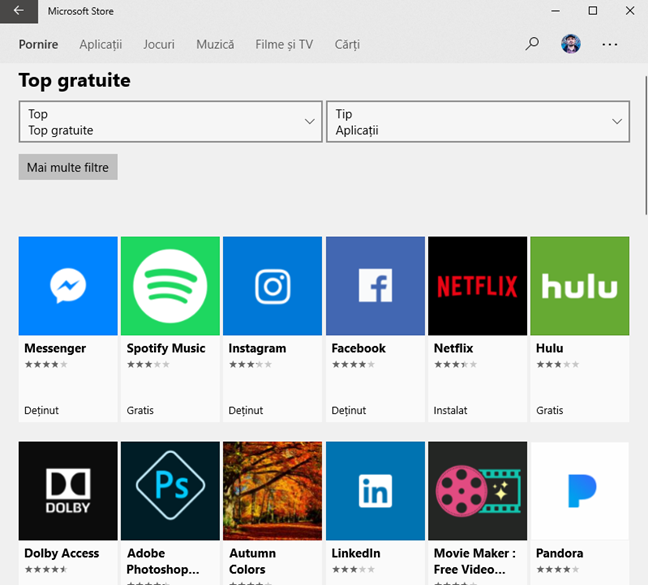Screen dimensions: 648x585
Task: Click Deținut label under Facebook
Action: click(x=349, y=410)
